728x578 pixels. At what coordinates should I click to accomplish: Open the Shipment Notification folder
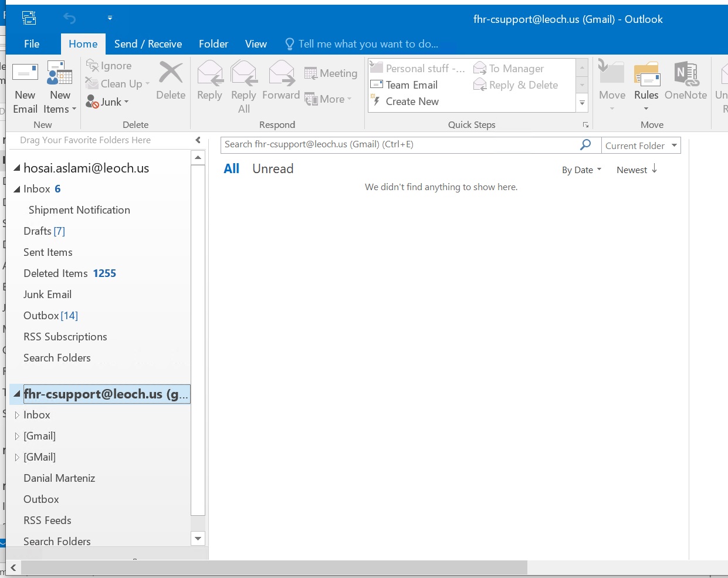pyautogui.click(x=79, y=210)
